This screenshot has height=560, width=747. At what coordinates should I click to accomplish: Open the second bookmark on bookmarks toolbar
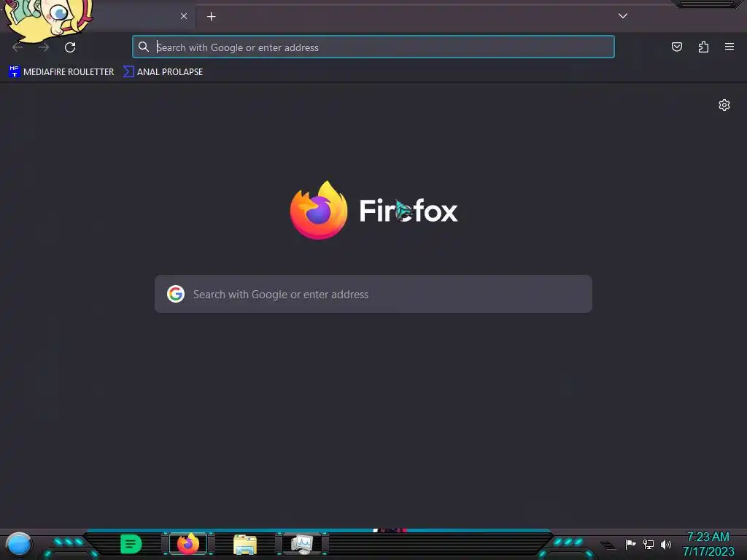163,72
